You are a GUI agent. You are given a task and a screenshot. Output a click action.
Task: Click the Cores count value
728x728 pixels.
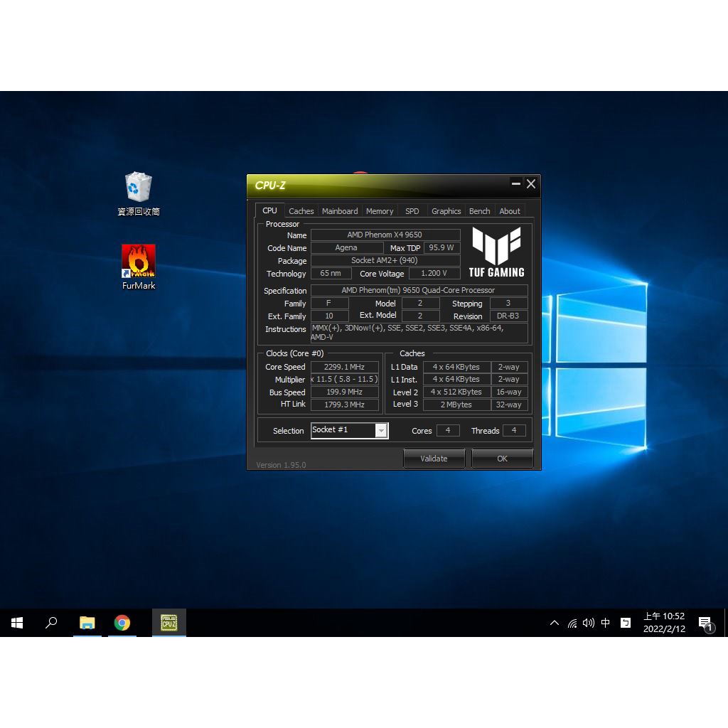pyautogui.click(x=448, y=430)
